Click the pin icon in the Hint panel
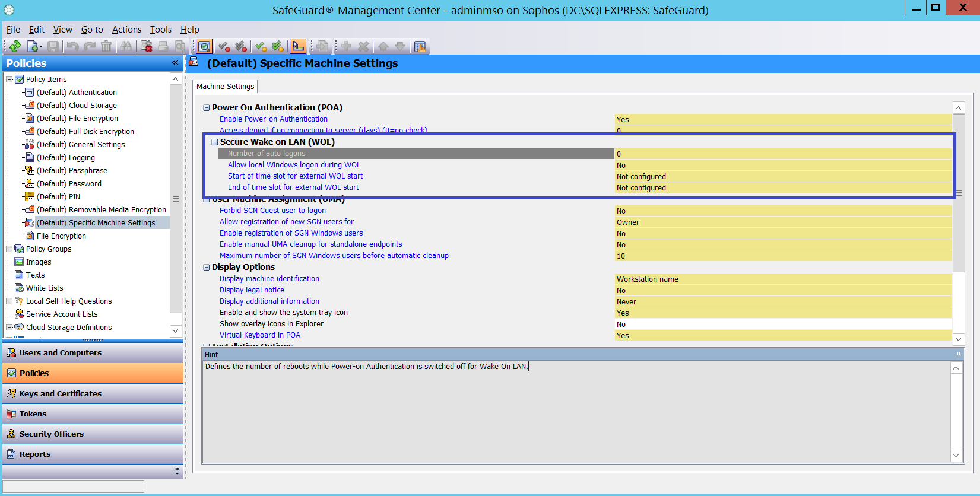Screen dimensions: 980x496 point(958,354)
